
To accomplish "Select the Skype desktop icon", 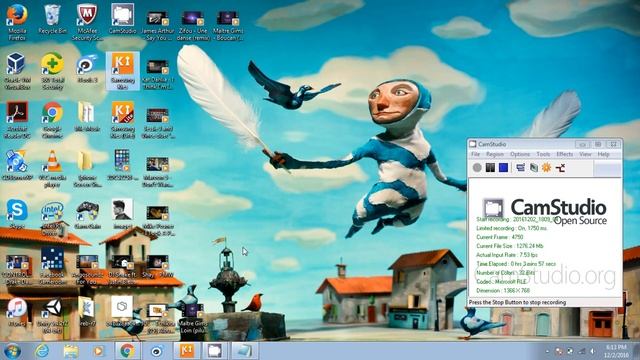I will [x=17, y=214].
